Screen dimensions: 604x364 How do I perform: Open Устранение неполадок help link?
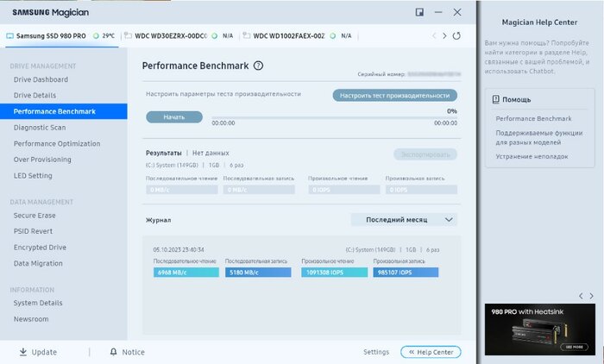point(532,156)
